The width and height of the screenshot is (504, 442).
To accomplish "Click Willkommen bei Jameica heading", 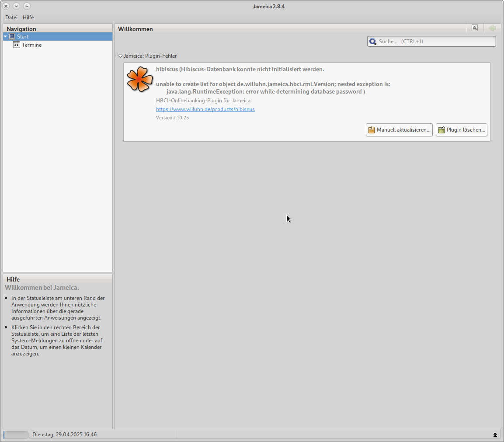I will click(x=42, y=288).
